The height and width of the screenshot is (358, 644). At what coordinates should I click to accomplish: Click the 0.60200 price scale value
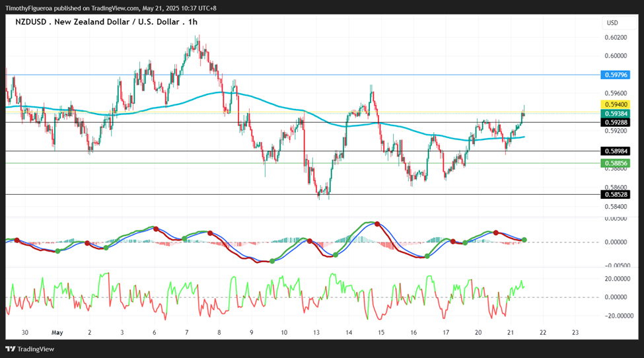pyautogui.click(x=616, y=38)
